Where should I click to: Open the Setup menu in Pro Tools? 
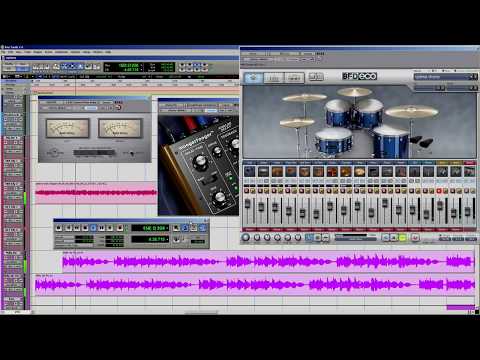point(86,52)
